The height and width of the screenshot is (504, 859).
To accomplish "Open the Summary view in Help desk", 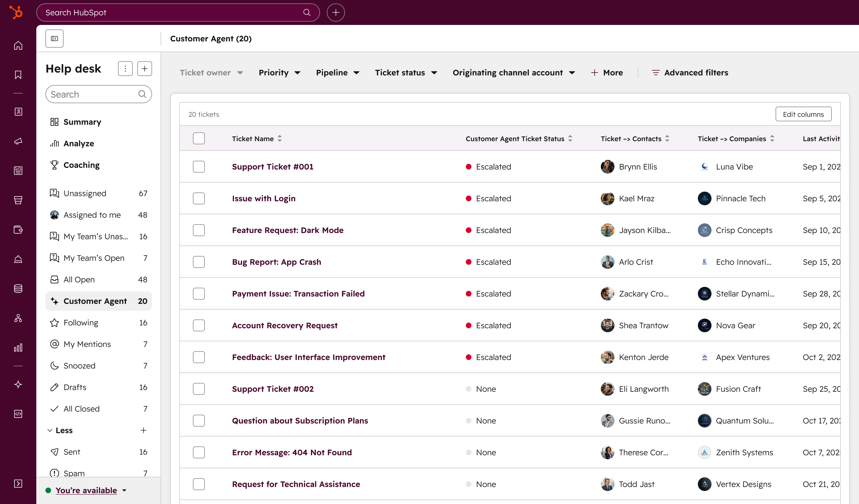I will (x=82, y=122).
